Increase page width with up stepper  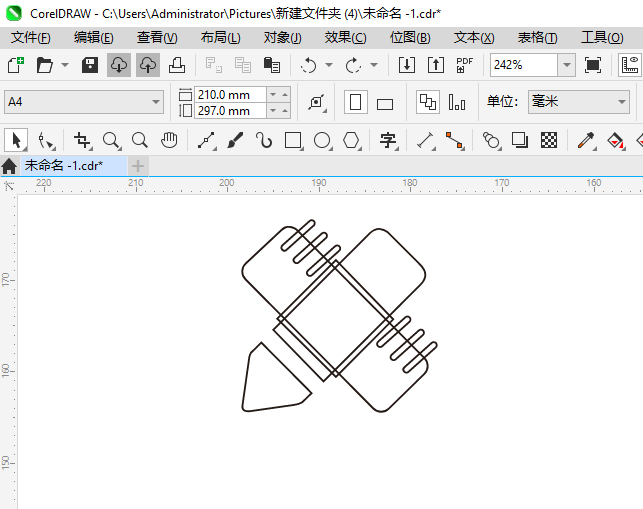click(x=285, y=95)
